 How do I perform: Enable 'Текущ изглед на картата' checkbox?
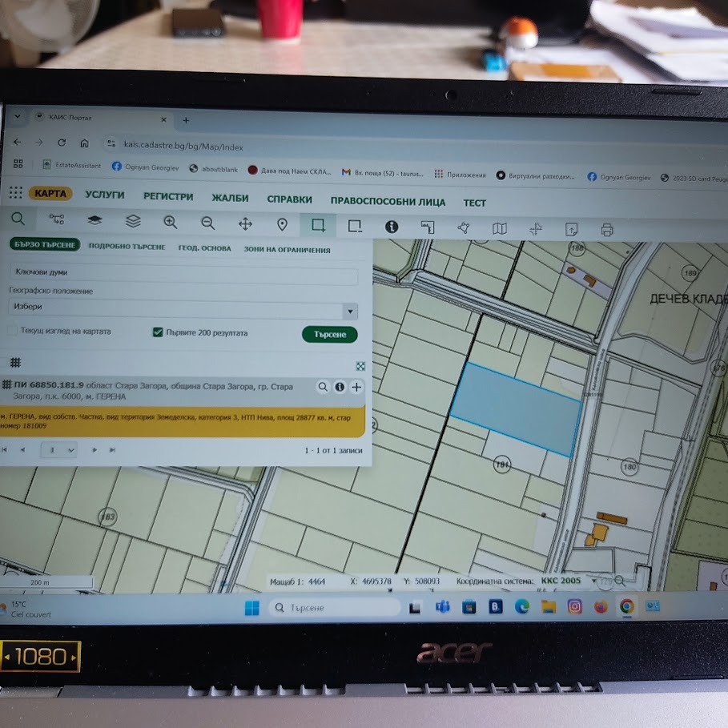(x=12, y=330)
